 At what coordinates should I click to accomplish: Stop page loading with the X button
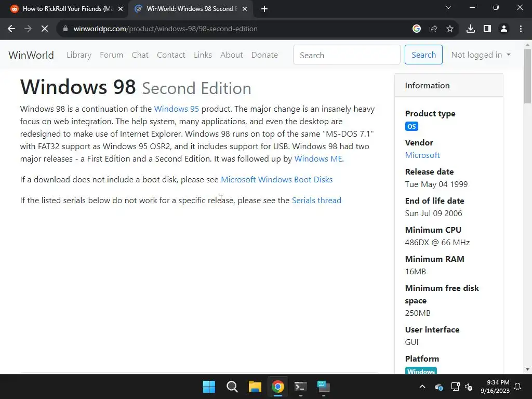click(45, 29)
